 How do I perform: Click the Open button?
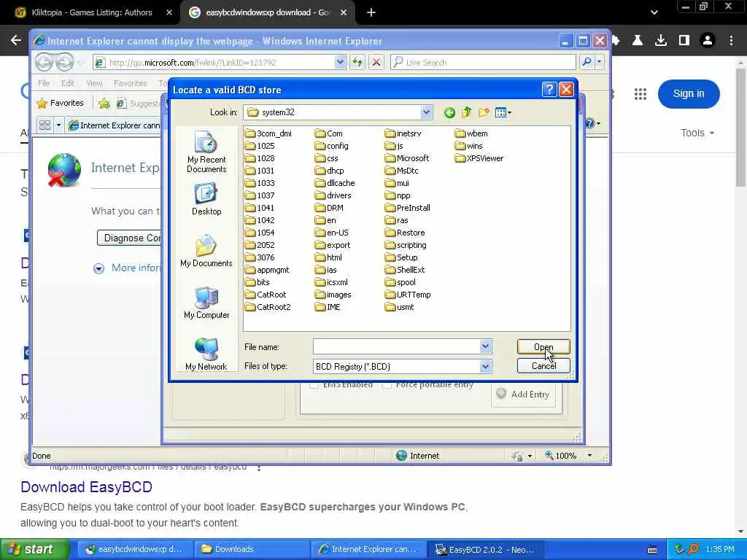click(x=543, y=346)
